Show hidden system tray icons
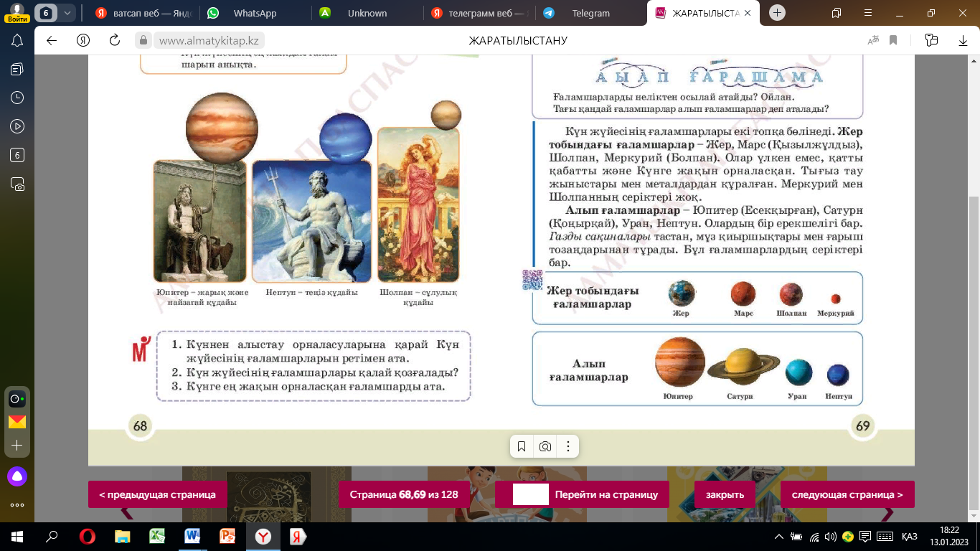 (x=780, y=537)
